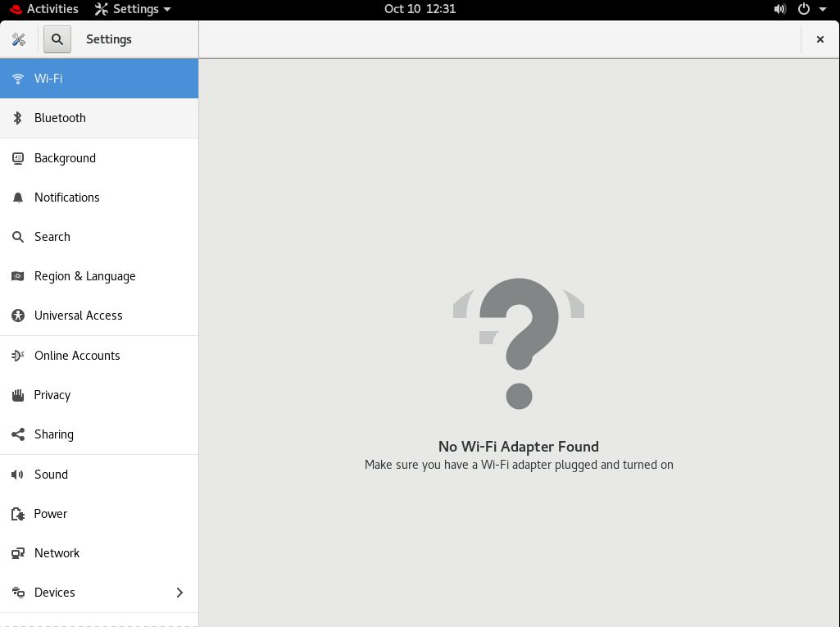This screenshot has height=627, width=840.
Task: Close the Settings window
Action: click(820, 39)
